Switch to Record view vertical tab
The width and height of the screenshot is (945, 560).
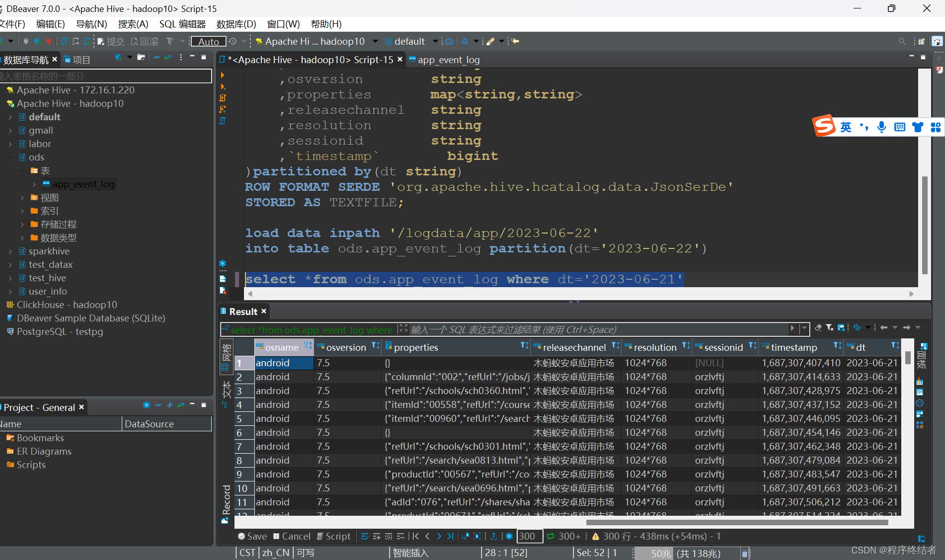click(226, 503)
